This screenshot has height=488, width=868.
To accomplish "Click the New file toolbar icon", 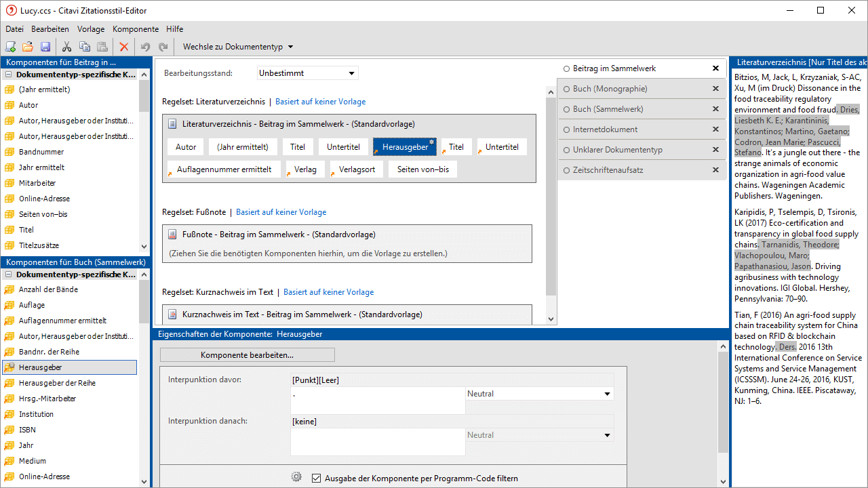I will pos(10,47).
